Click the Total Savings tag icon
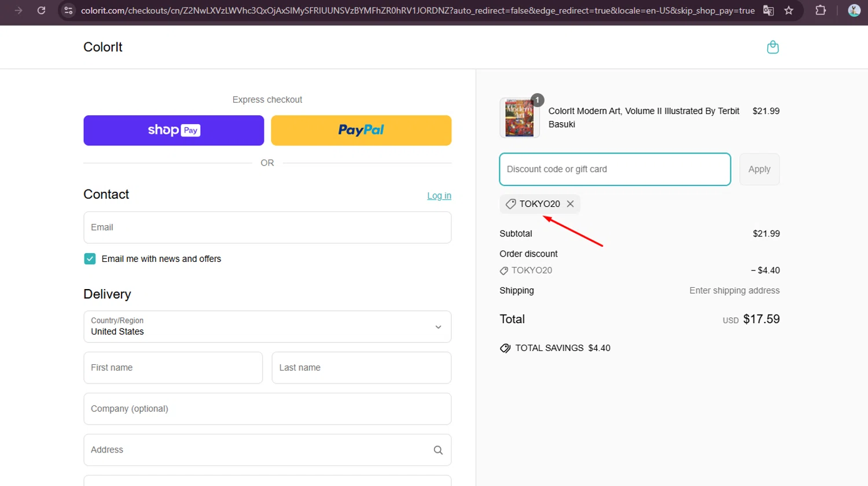The height and width of the screenshot is (486, 868). pyautogui.click(x=505, y=348)
